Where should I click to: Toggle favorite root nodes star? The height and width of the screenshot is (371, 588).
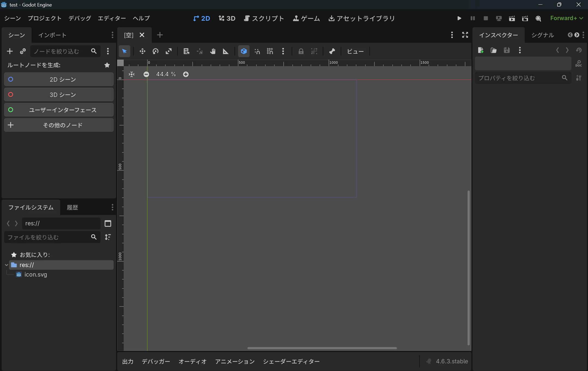pyautogui.click(x=107, y=65)
